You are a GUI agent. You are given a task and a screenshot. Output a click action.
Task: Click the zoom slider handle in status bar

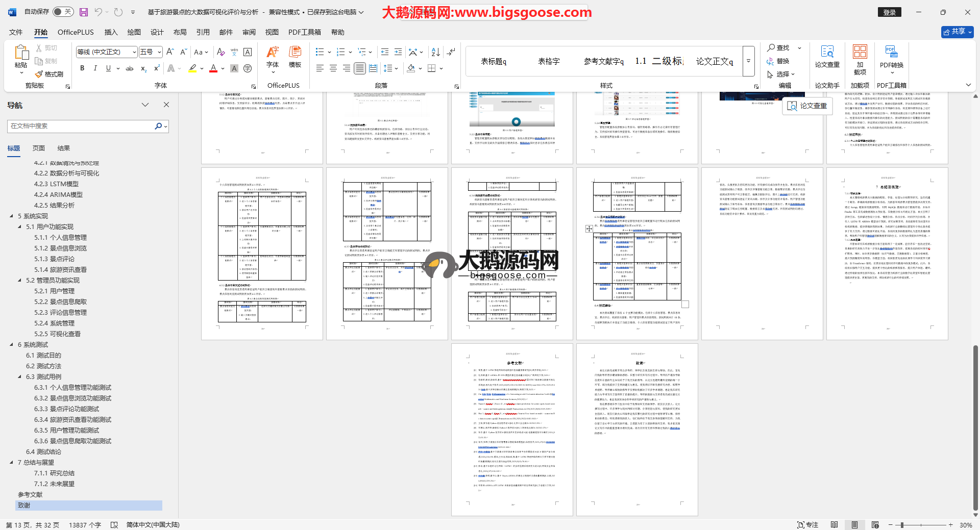[902, 525]
